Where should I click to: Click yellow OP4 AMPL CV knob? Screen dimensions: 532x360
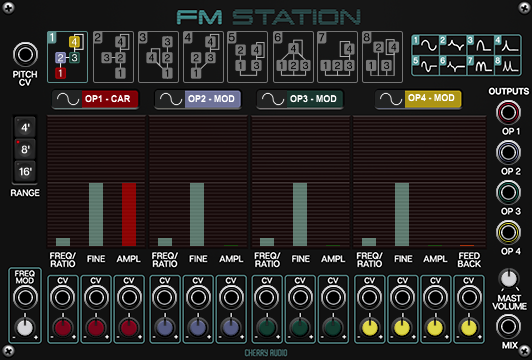coord(435,327)
